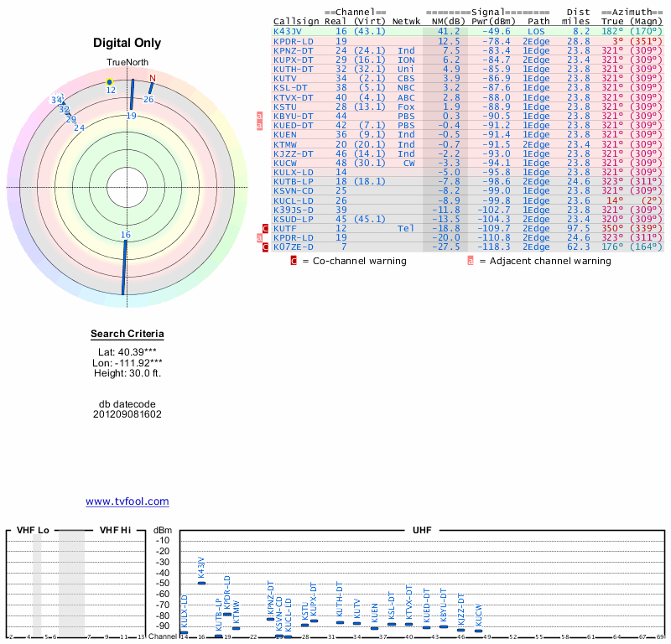671x644 pixels.
Task: Click the KSTU Fox station callsign
Action: click(x=285, y=106)
